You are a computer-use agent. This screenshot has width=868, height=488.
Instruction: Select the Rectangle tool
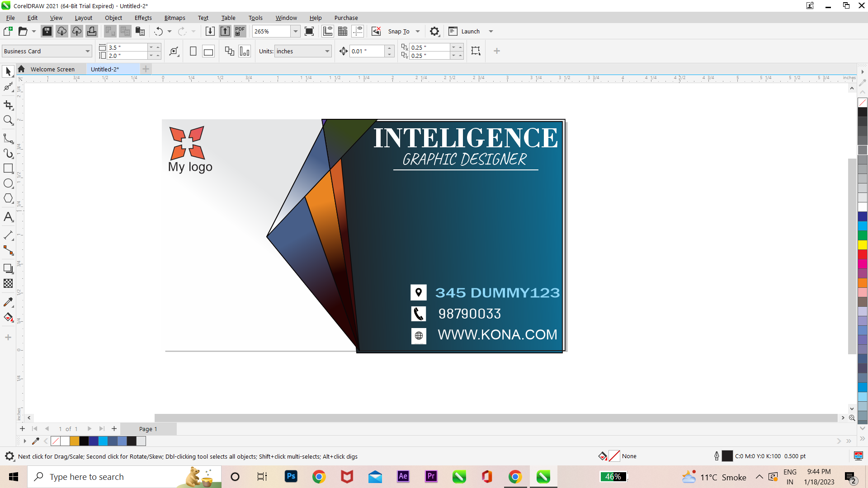[8, 169]
